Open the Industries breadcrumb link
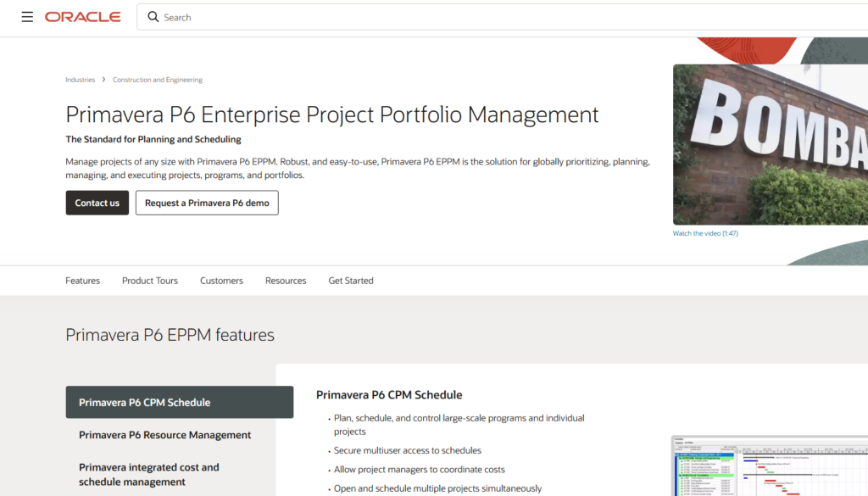Screen dimensions: 868x496 81,80
